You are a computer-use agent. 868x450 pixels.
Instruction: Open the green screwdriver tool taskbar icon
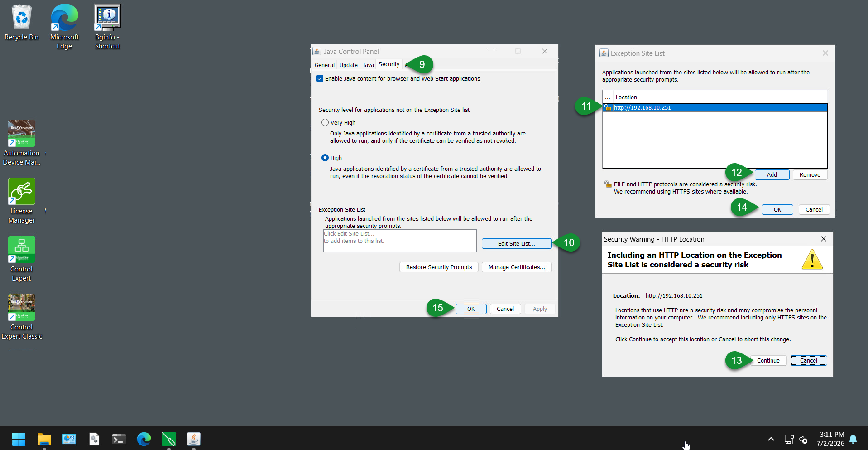point(168,439)
